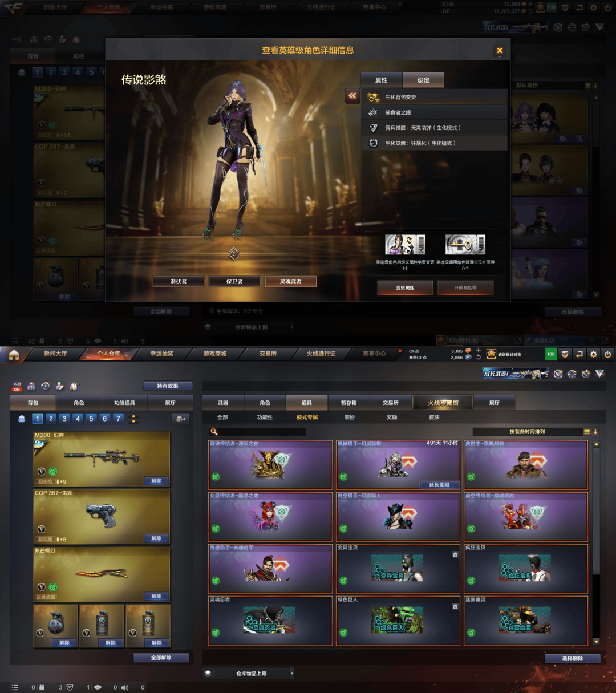Click the lock icon on 绿色巨人 card
This screenshot has width=616, height=693.
tap(455, 606)
